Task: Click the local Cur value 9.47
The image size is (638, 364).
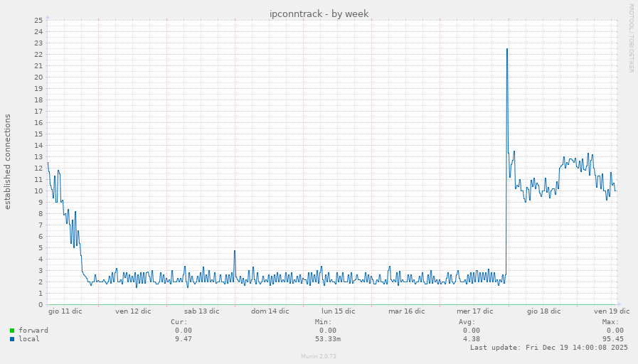Action: click(x=183, y=339)
